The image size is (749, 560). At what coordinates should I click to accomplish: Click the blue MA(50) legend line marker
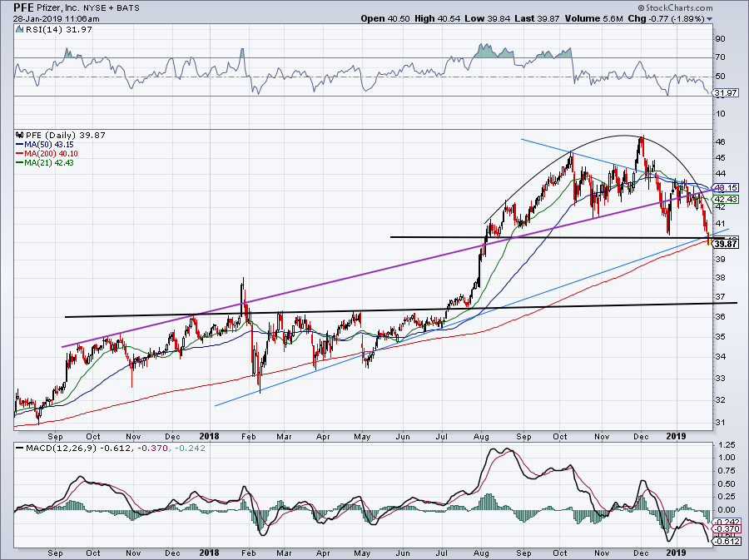tap(20, 144)
